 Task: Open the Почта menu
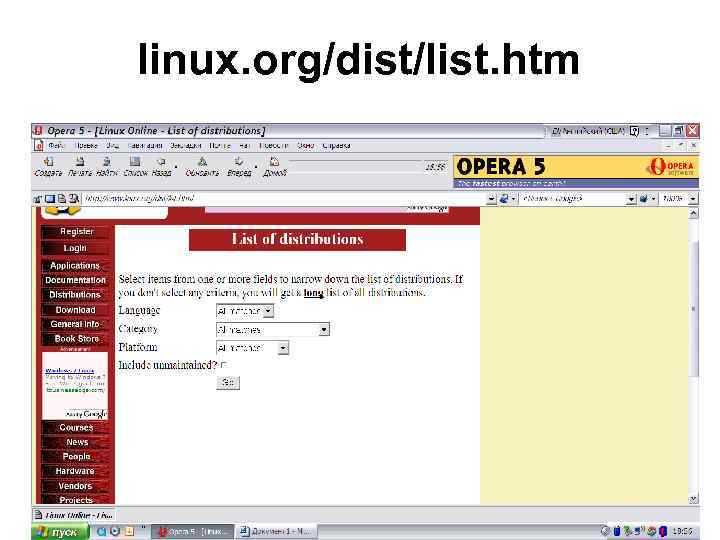click(219, 146)
